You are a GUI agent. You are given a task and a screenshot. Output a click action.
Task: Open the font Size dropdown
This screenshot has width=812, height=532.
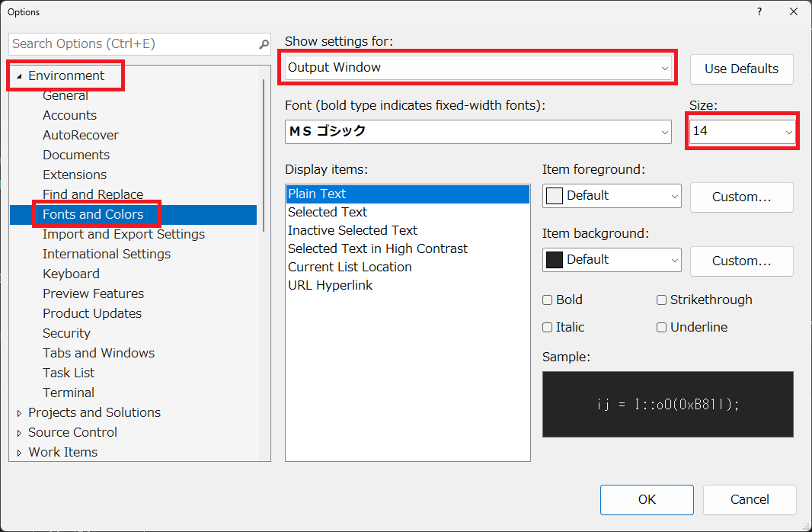click(x=742, y=132)
